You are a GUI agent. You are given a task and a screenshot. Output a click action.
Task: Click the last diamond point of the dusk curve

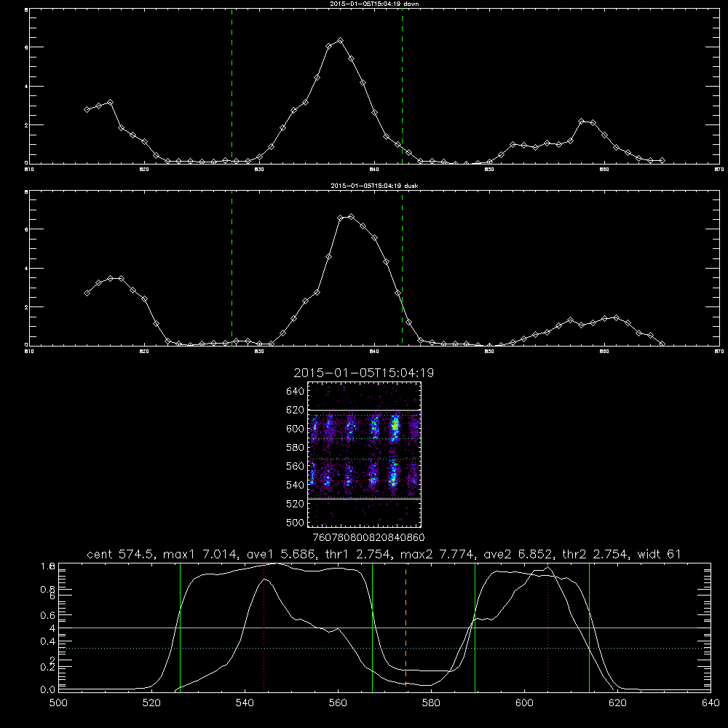pos(662,344)
